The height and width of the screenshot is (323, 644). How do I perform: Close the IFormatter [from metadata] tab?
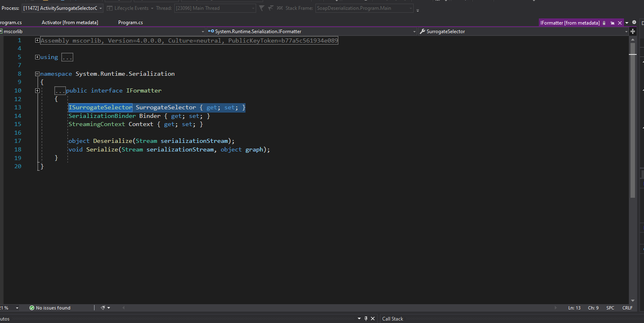pos(620,23)
